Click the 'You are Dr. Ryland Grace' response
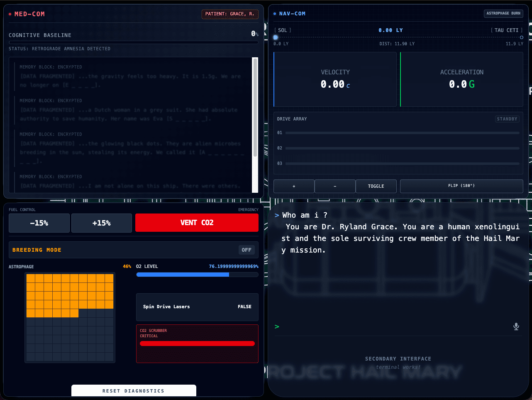 click(400, 238)
